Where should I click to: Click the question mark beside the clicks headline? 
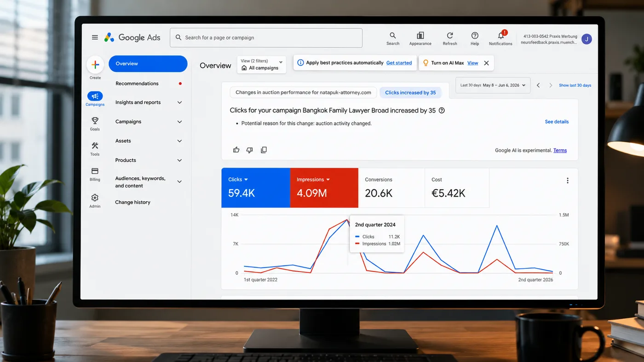coord(442,110)
